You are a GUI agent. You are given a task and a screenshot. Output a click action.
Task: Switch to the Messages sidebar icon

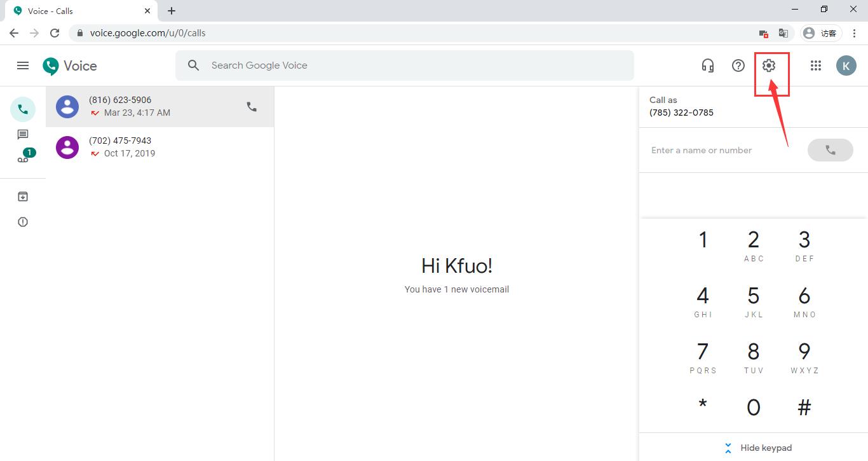[23, 135]
